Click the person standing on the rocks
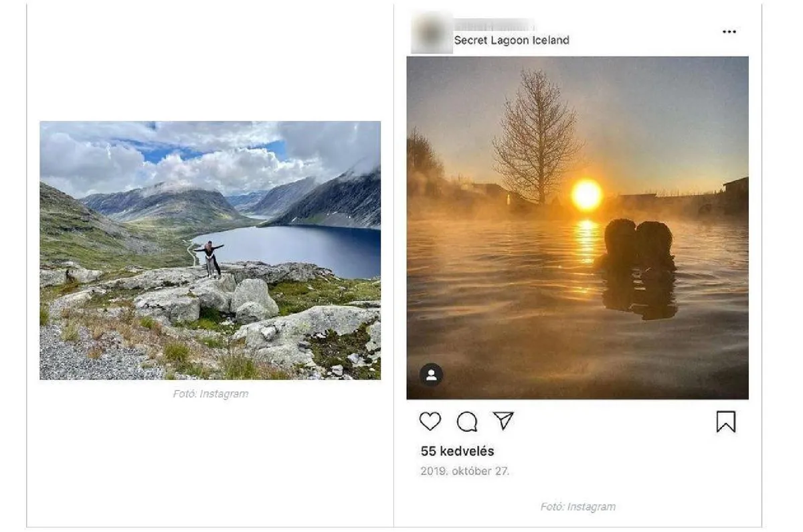The image size is (803, 532). [211, 259]
